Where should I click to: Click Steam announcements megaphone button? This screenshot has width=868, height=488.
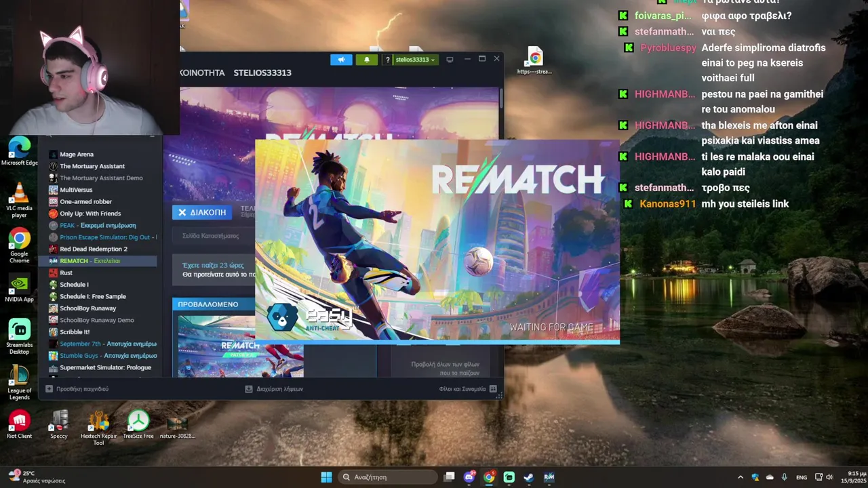(341, 60)
